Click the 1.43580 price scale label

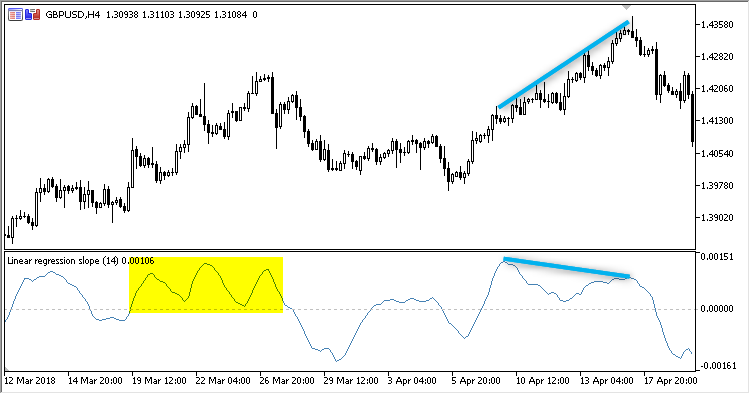click(x=717, y=24)
